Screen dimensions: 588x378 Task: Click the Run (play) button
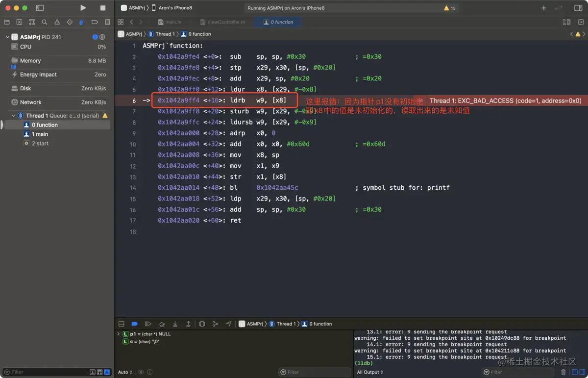[83, 8]
